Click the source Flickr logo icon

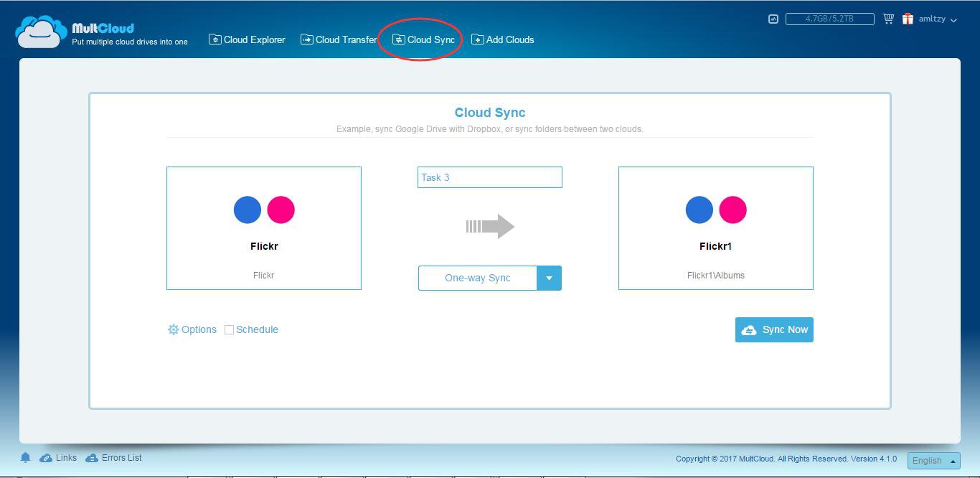264,210
